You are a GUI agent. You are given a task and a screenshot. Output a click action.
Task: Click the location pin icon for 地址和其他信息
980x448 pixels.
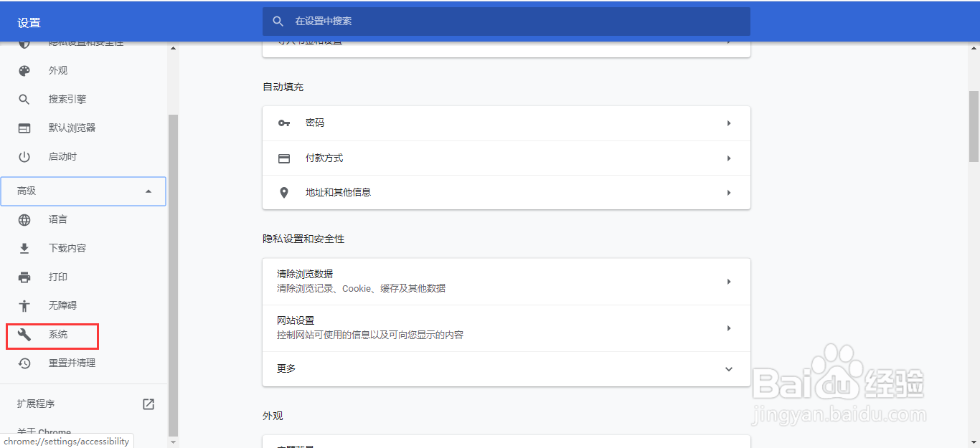(283, 192)
